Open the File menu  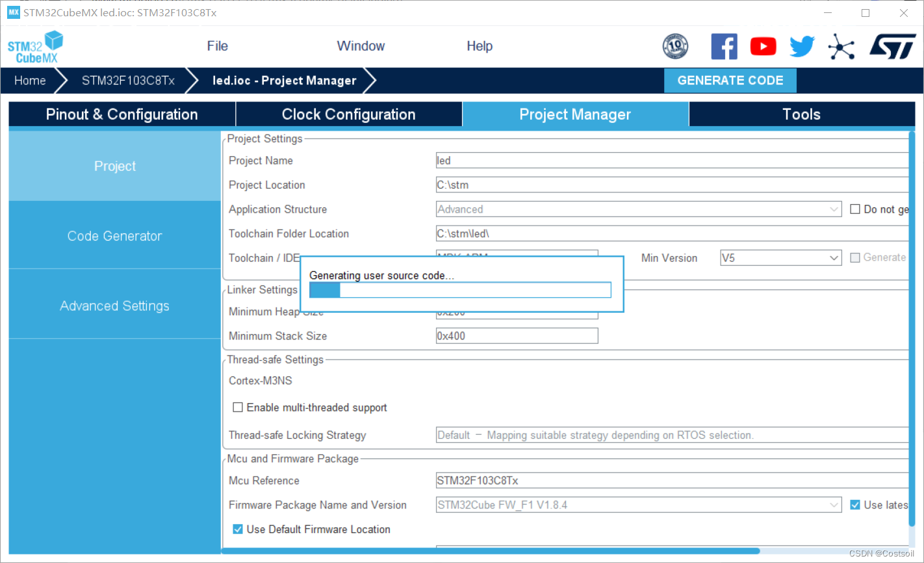pos(218,46)
